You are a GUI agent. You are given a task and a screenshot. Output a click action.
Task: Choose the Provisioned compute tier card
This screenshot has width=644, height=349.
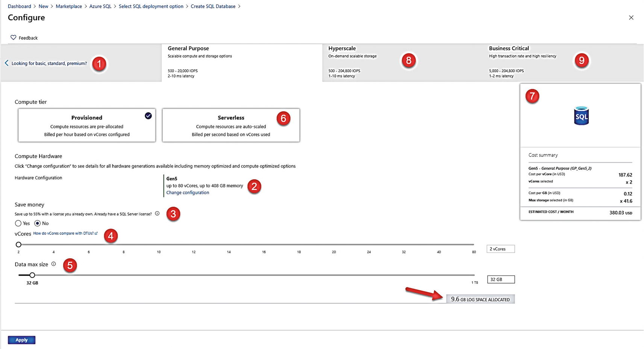coord(87,125)
